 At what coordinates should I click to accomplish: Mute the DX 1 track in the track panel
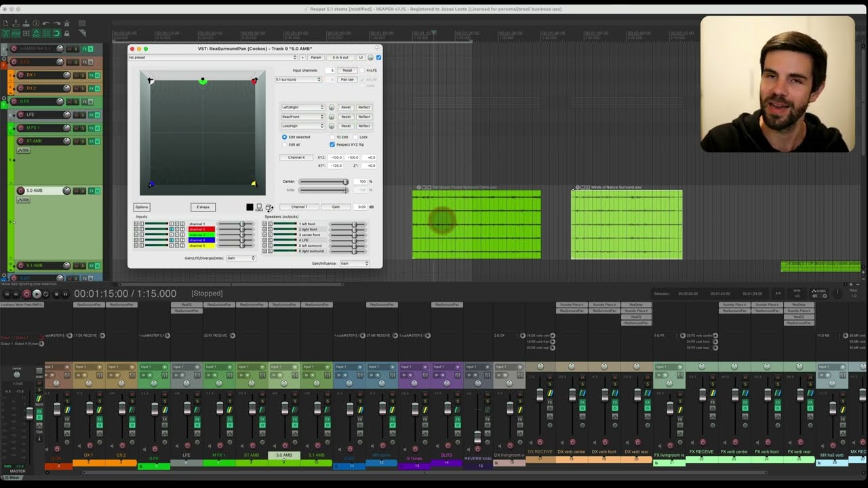[76, 75]
